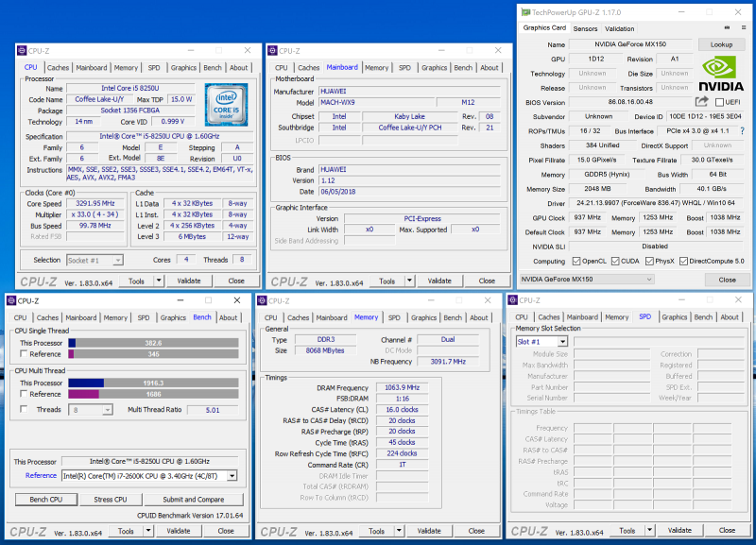756x545 pixels.
Task: Toggle the UEFI checkbox in GPU-Z
Action: tap(719, 102)
